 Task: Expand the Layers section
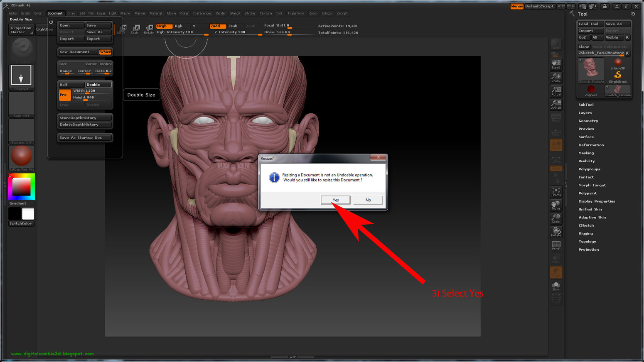(x=585, y=113)
